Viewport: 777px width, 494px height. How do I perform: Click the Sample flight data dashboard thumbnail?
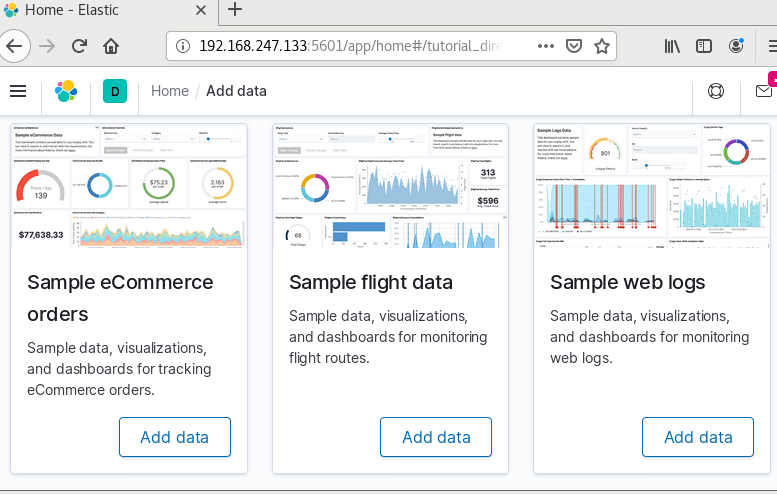pyautogui.click(x=390, y=186)
